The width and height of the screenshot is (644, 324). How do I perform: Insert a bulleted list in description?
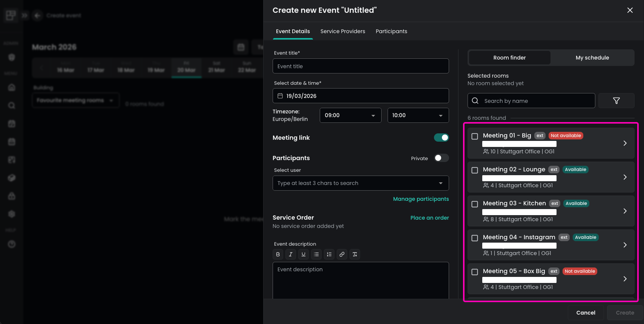(316, 254)
